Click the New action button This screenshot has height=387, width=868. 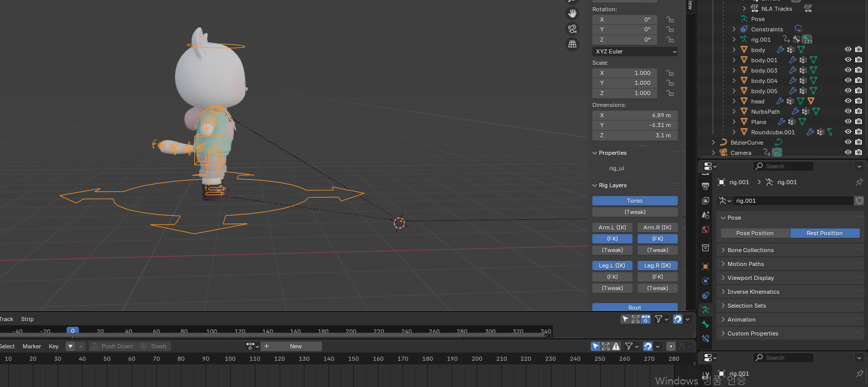pyautogui.click(x=296, y=346)
